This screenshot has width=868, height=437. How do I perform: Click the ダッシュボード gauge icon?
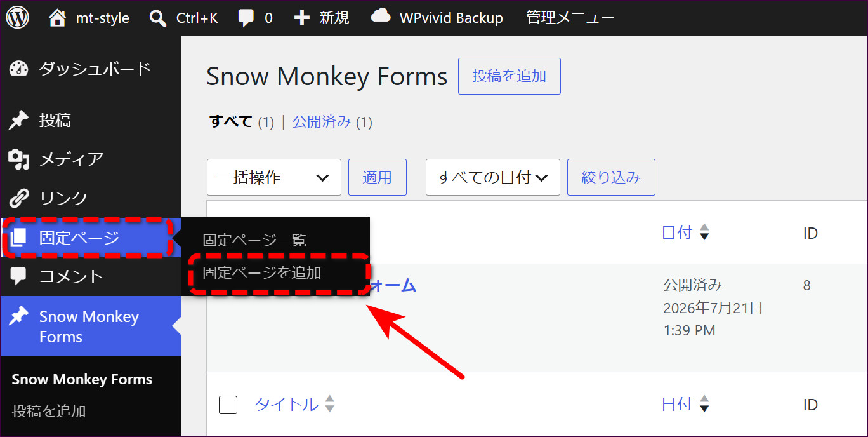[19, 69]
